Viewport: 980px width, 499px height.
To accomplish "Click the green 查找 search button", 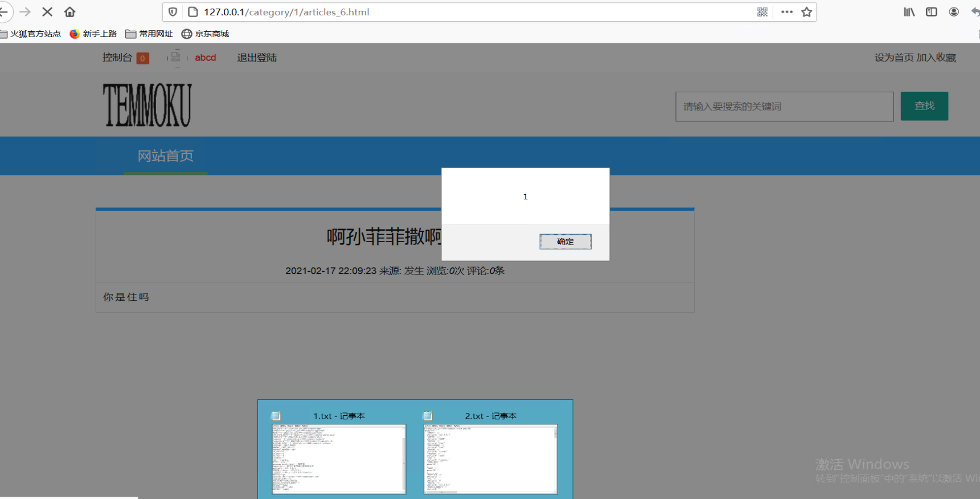I will click(x=925, y=106).
